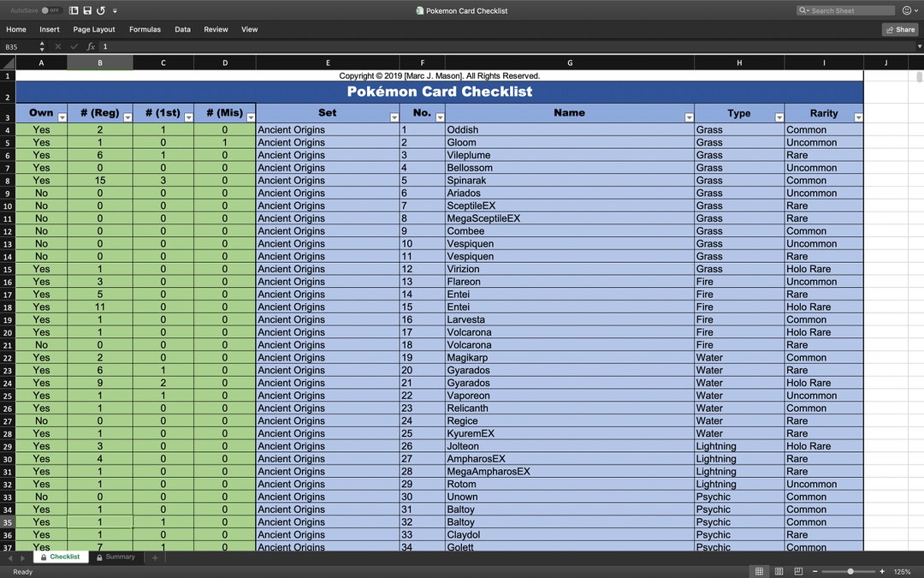Click the Save icon in the Quick Access Toolbar
Screen dimensions: 924x578
pos(87,10)
